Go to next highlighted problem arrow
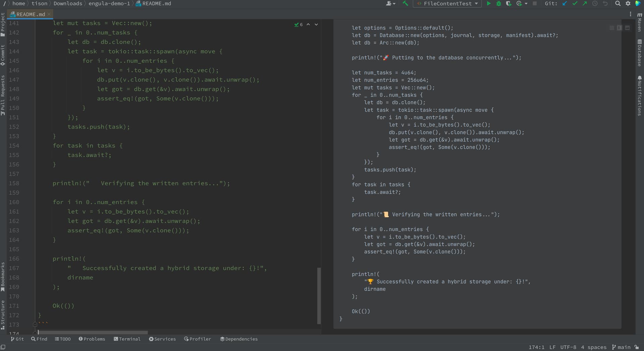 pyautogui.click(x=316, y=24)
